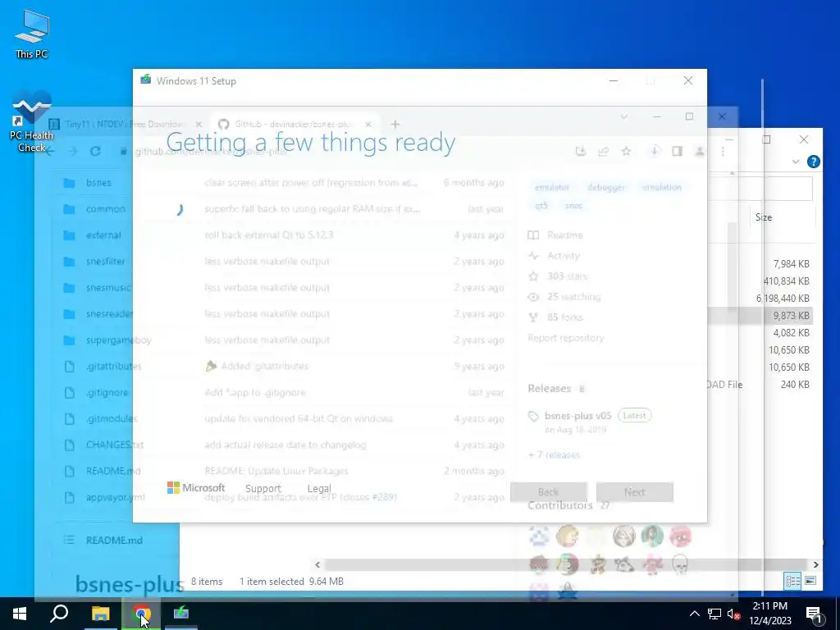Click Chrome's share page icon

(x=603, y=152)
